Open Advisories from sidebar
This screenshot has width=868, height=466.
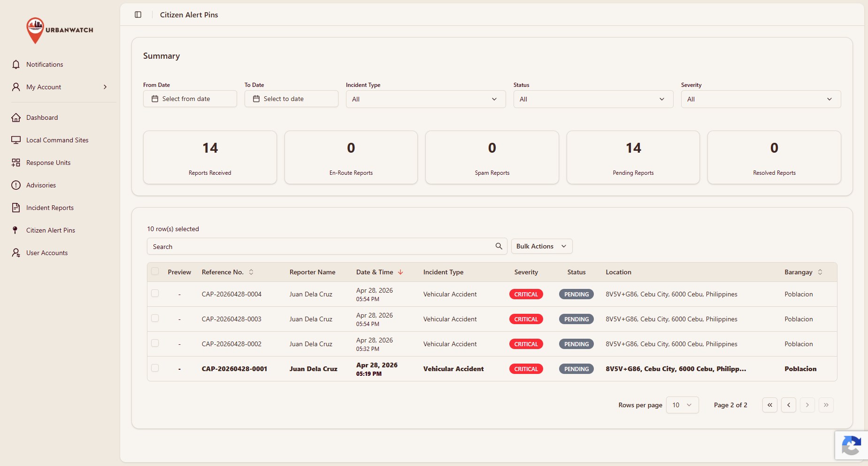41,185
